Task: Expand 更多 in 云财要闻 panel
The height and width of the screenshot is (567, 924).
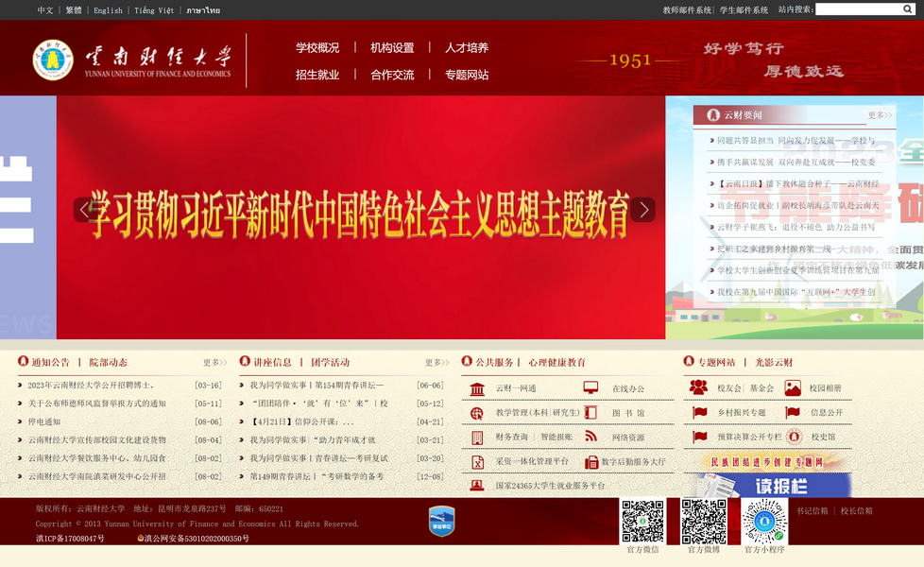Action: (880, 115)
